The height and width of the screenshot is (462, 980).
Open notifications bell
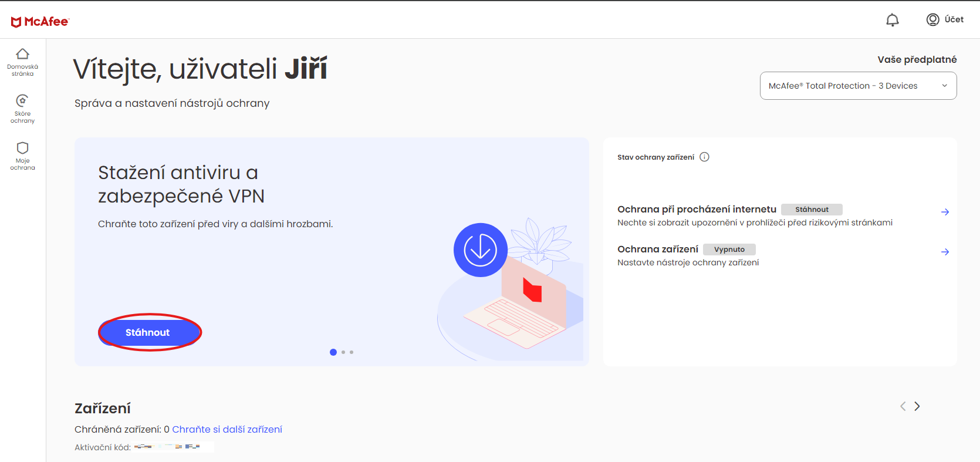892,20
